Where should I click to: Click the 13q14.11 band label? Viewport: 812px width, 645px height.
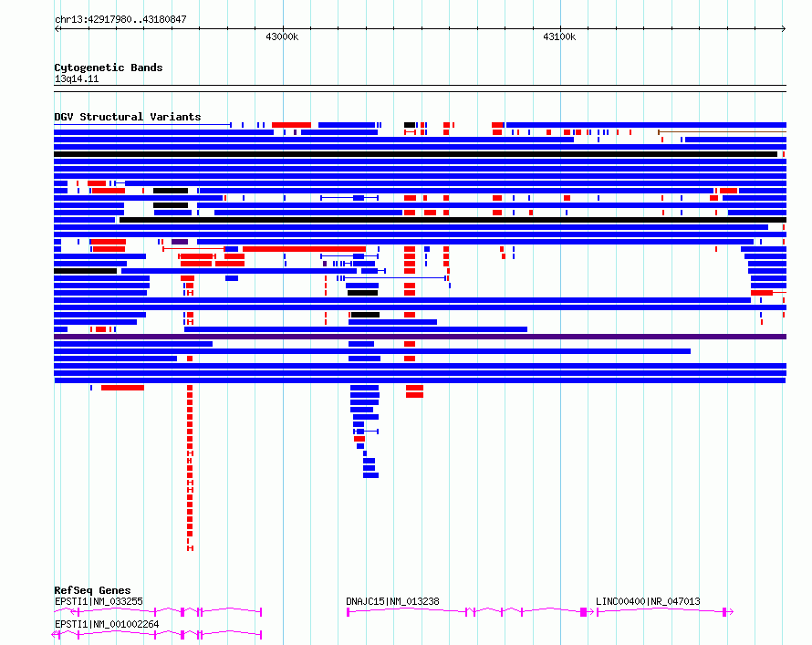pos(76,78)
